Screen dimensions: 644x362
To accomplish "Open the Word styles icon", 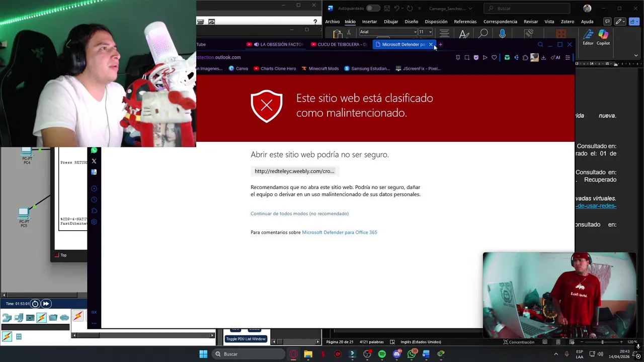I will pos(464,34).
